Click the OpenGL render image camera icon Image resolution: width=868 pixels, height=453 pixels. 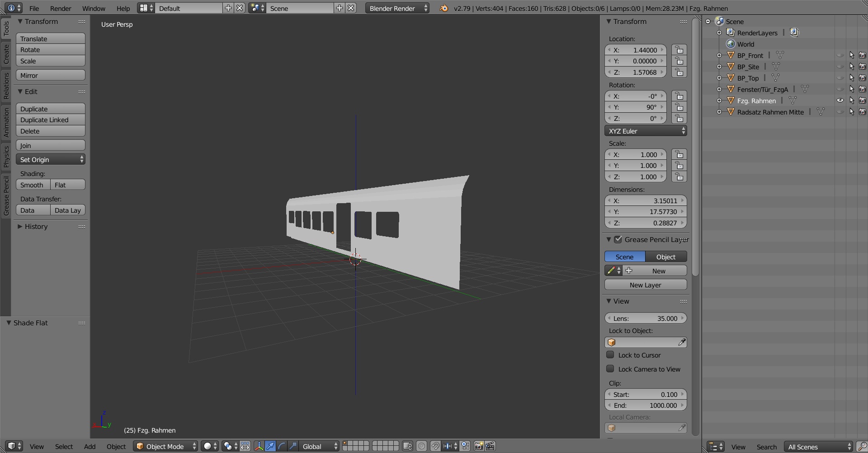pos(478,446)
